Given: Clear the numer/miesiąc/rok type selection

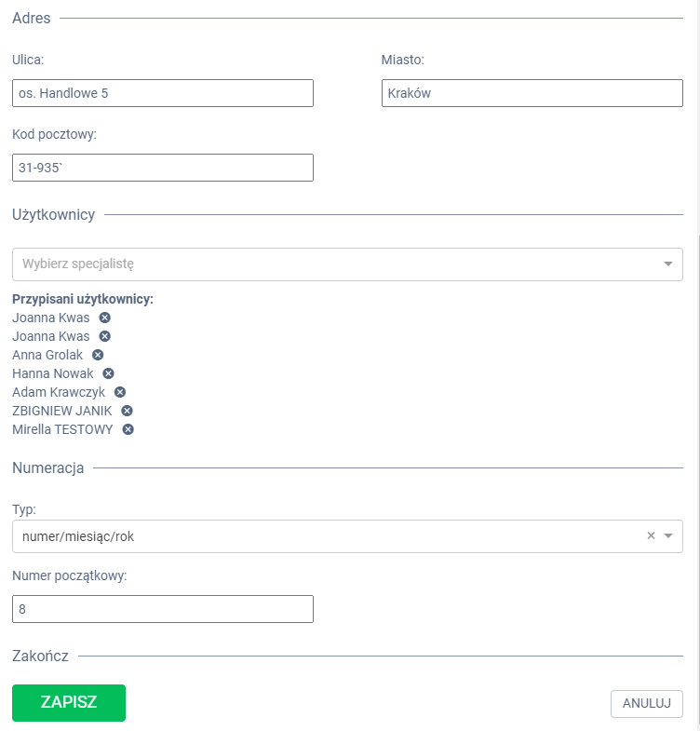Looking at the screenshot, I should [x=652, y=535].
